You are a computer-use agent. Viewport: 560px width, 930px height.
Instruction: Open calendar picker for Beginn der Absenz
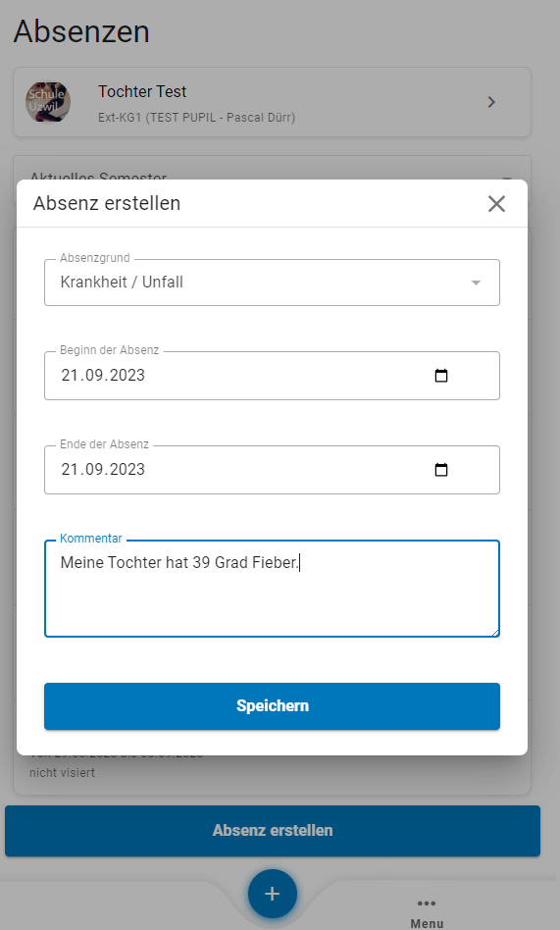[x=440, y=376]
